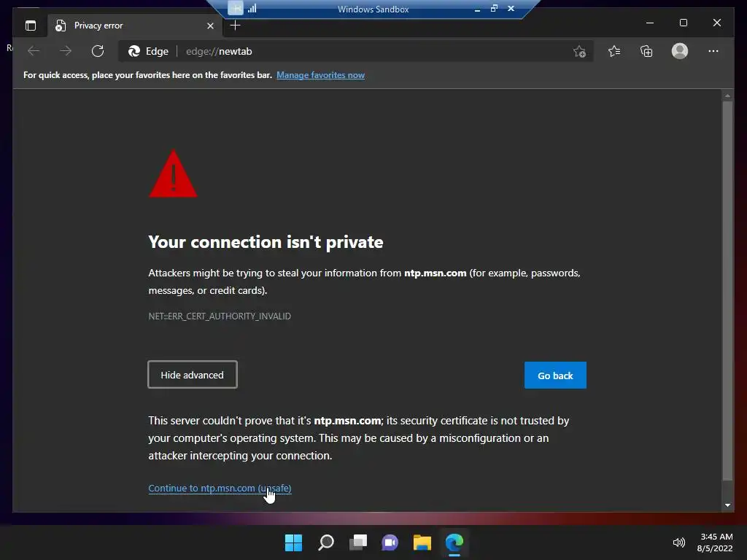Add this page to favorites star icon
747x560 pixels.
(x=579, y=52)
